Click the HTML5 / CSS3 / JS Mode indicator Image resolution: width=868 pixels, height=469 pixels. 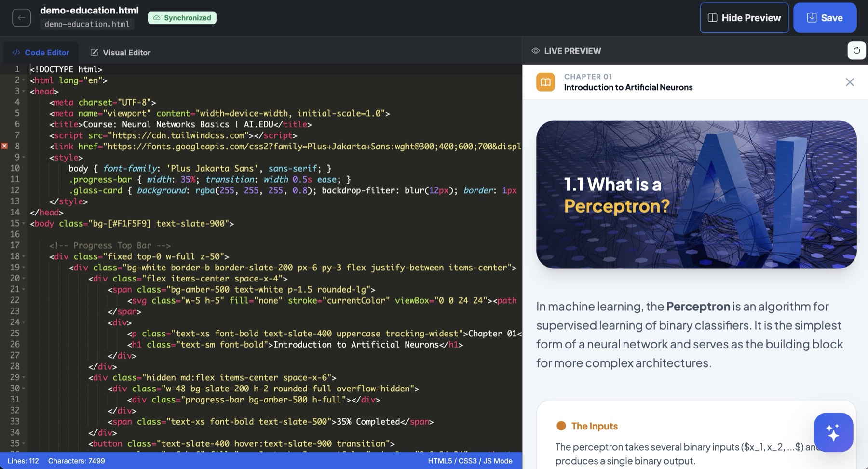coord(470,461)
